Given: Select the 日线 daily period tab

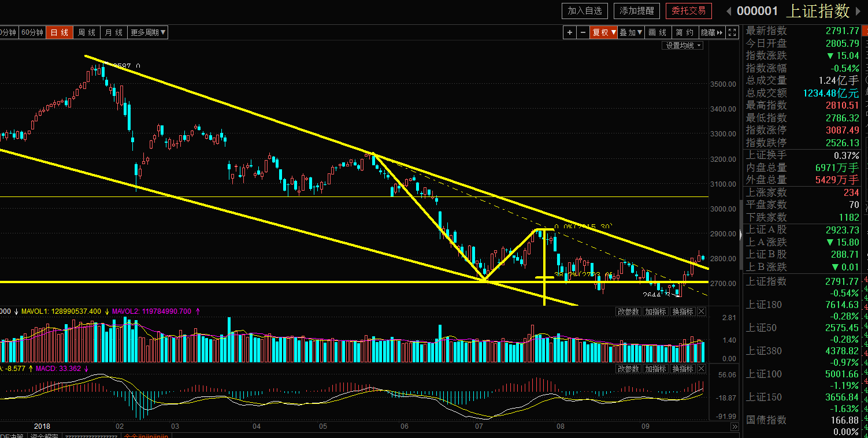Looking at the screenshot, I should click(59, 32).
